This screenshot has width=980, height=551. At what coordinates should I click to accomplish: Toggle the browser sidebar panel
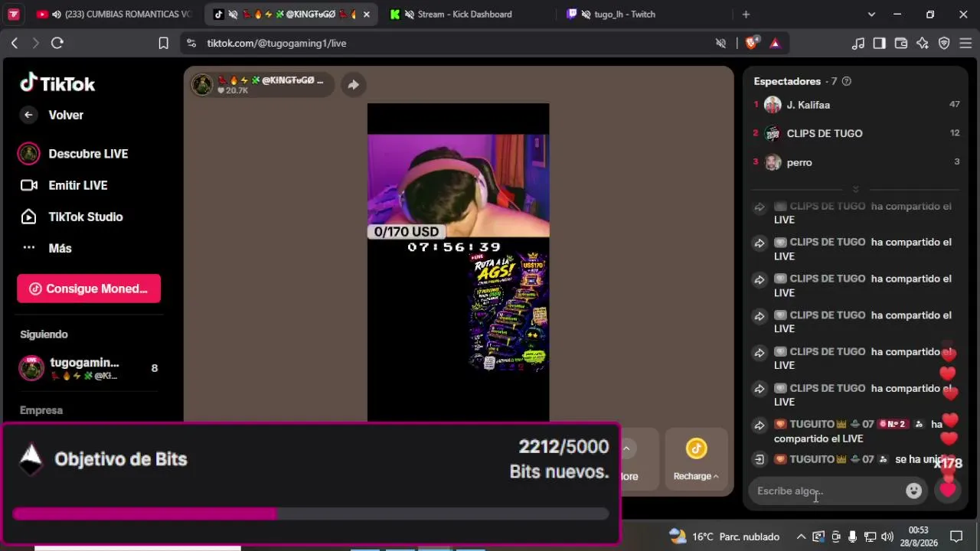click(880, 44)
